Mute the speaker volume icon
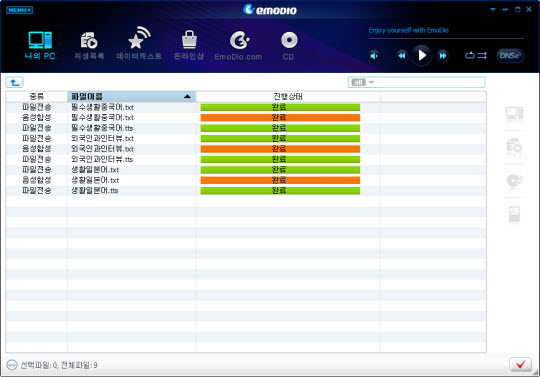The height and width of the screenshot is (377, 540). pyautogui.click(x=374, y=56)
